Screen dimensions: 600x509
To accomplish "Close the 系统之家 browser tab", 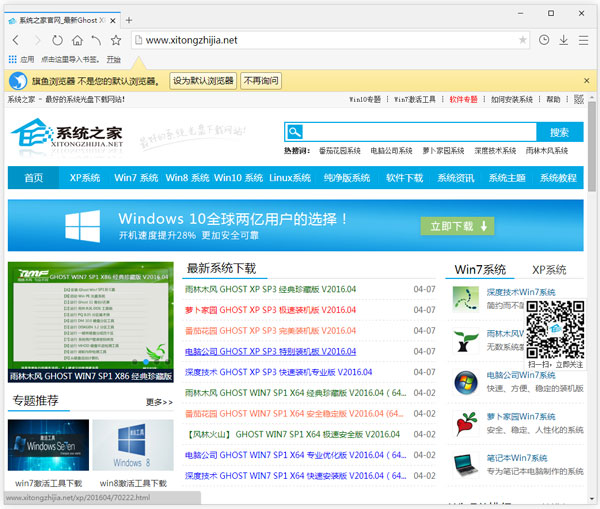I will coord(113,21).
